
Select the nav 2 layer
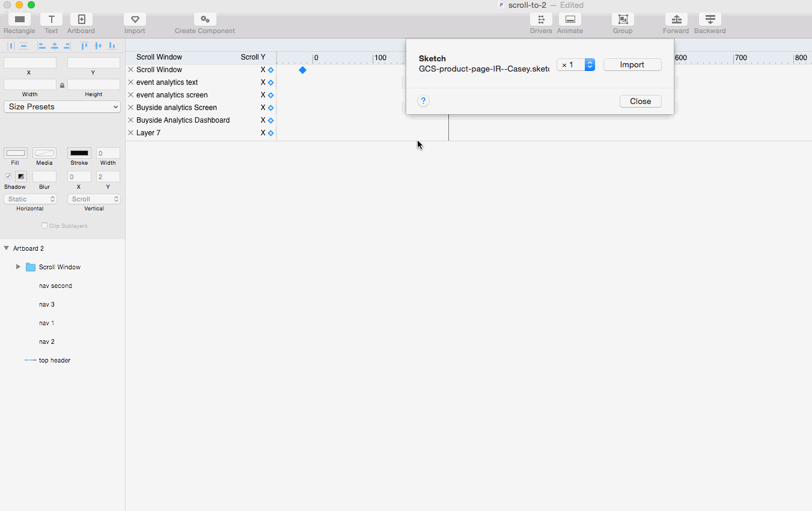click(47, 342)
